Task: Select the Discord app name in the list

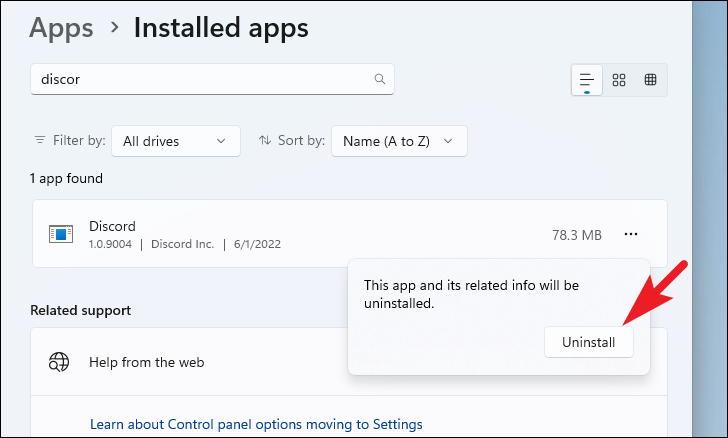Action: coord(112,226)
